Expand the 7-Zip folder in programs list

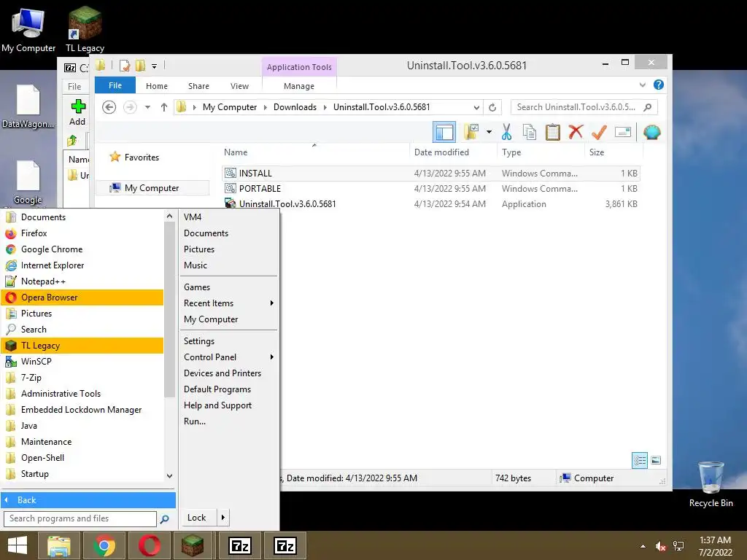(x=82, y=378)
